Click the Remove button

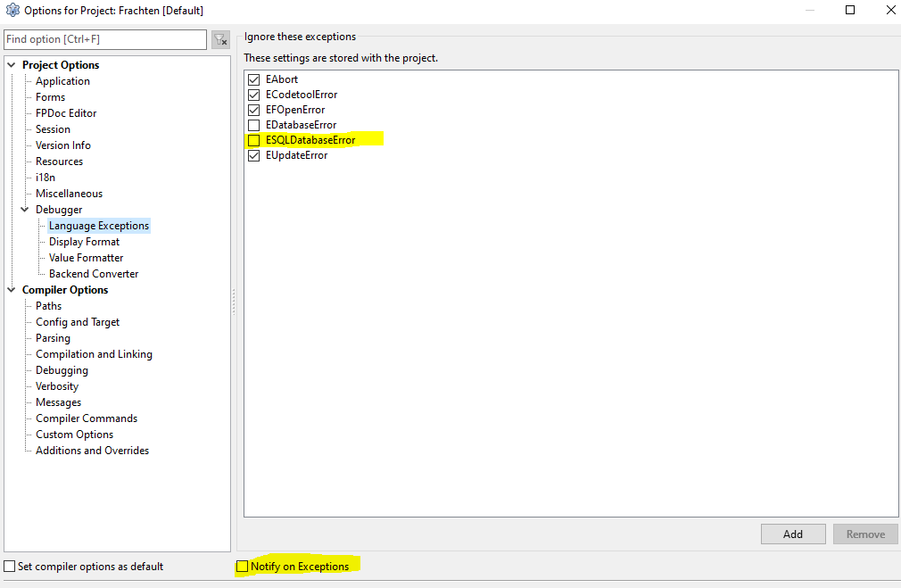click(865, 534)
